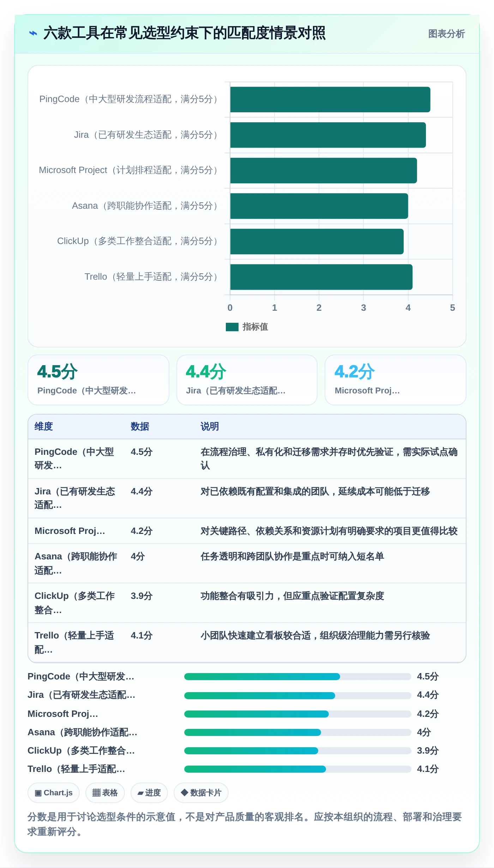Open the 4.4分 Jira data card

pyautogui.click(x=247, y=380)
